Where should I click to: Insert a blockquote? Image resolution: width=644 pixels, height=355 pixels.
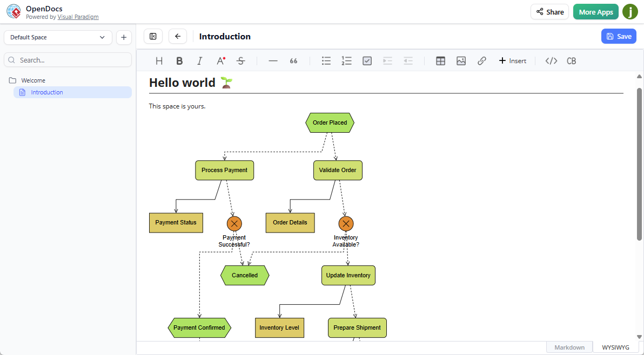[x=293, y=60]
